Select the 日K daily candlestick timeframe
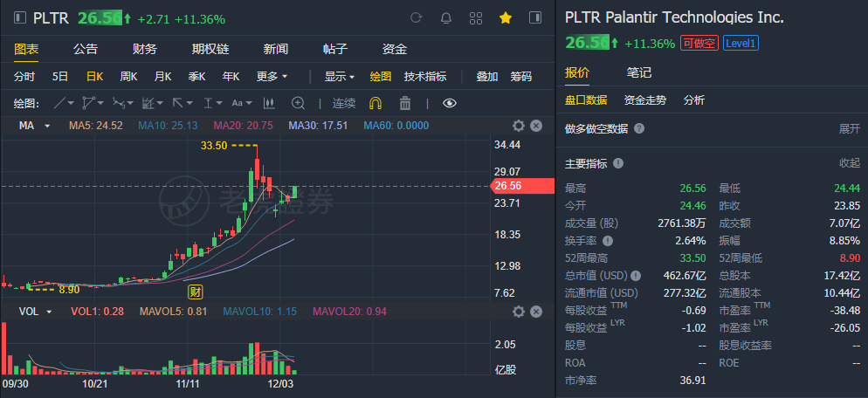868x398 pixels. (94, 77)
